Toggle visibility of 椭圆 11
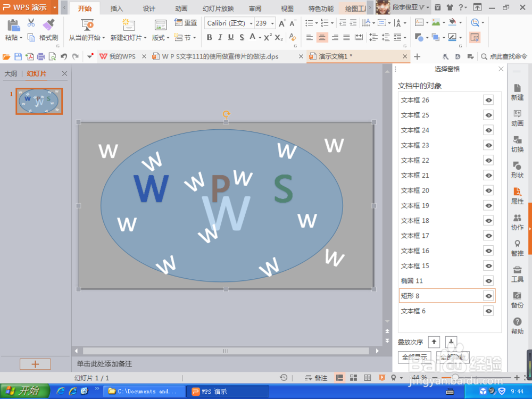The height and width of the screenshot is (399, 532). pos(488,281)
